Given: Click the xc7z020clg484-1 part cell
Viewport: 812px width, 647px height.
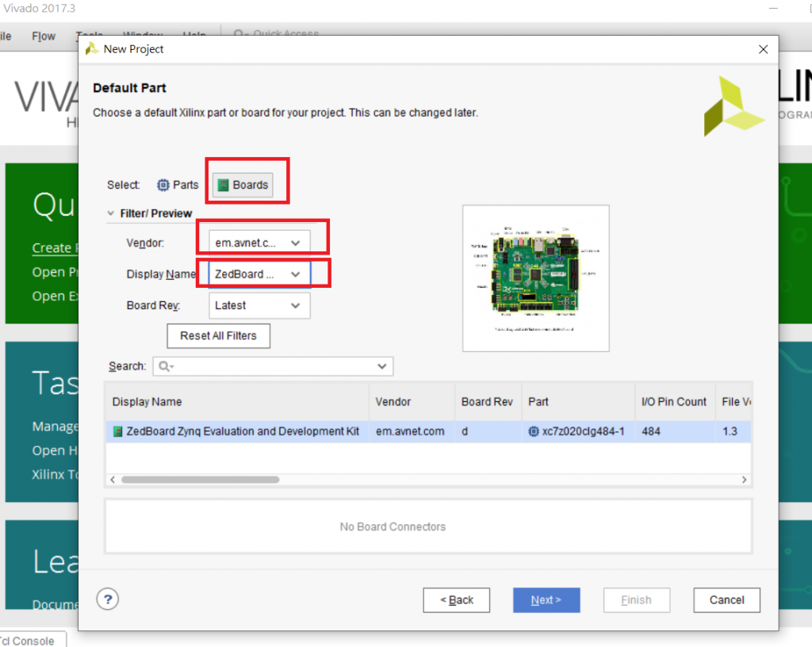Looking at the screenshot, I should click(578, 431).
